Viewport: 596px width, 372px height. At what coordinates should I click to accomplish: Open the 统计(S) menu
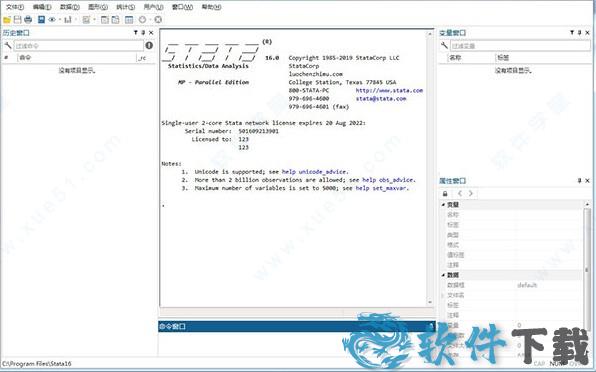(125, 7)
